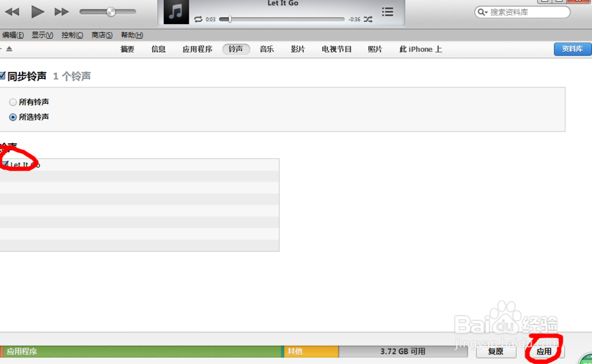Select the 铃声 tab
The width and height of the screenshot is (592, 364).
236,49
